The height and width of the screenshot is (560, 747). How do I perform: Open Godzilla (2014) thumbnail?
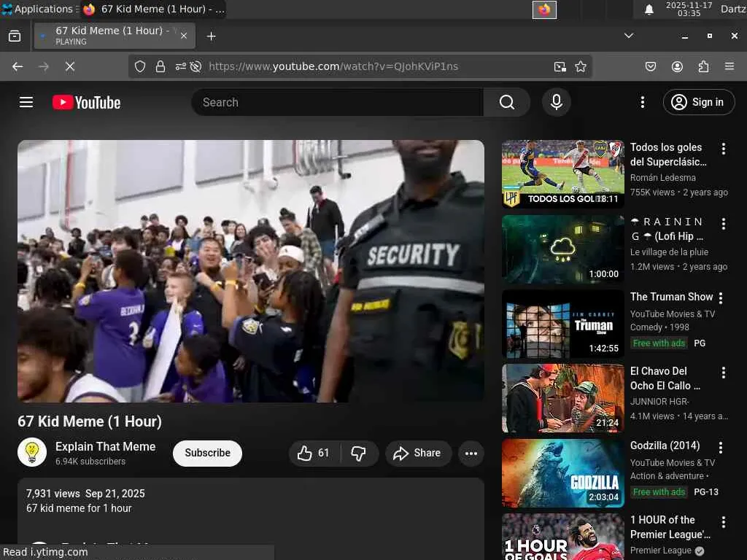[562, 472]
